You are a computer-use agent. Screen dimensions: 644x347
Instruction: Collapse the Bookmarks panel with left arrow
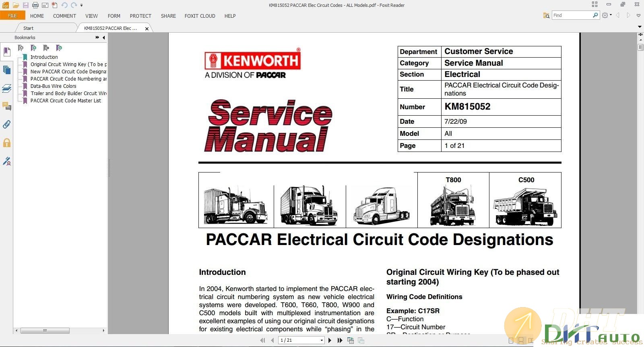point(104,37)
